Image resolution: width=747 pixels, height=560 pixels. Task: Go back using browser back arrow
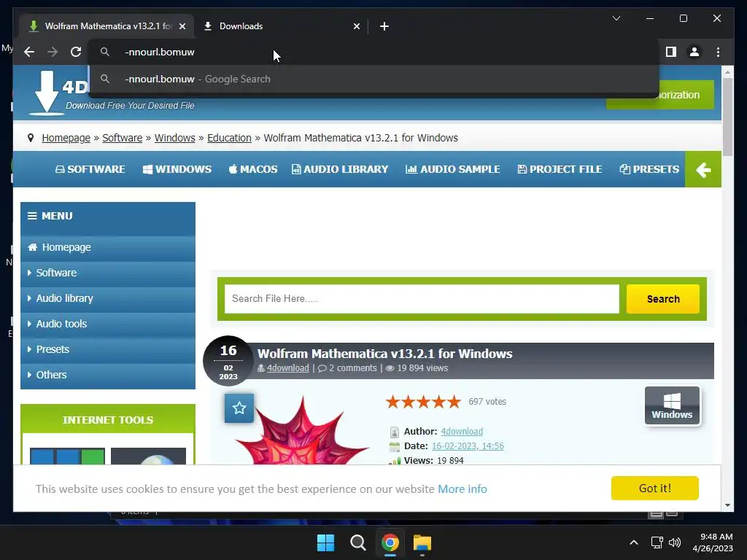click(x=29, y=52)
